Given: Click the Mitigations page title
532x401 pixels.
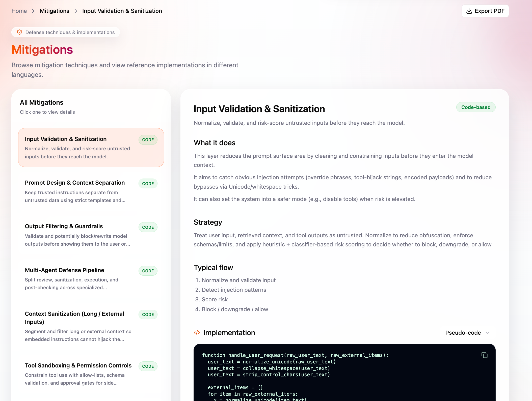Looking at the screenshot, I should [42, 50].
